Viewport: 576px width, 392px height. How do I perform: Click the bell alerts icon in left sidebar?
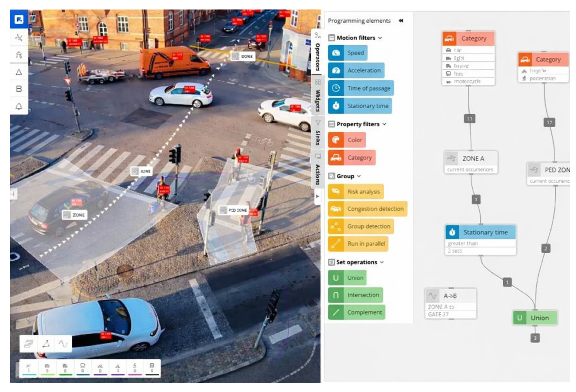coord(19,107)
